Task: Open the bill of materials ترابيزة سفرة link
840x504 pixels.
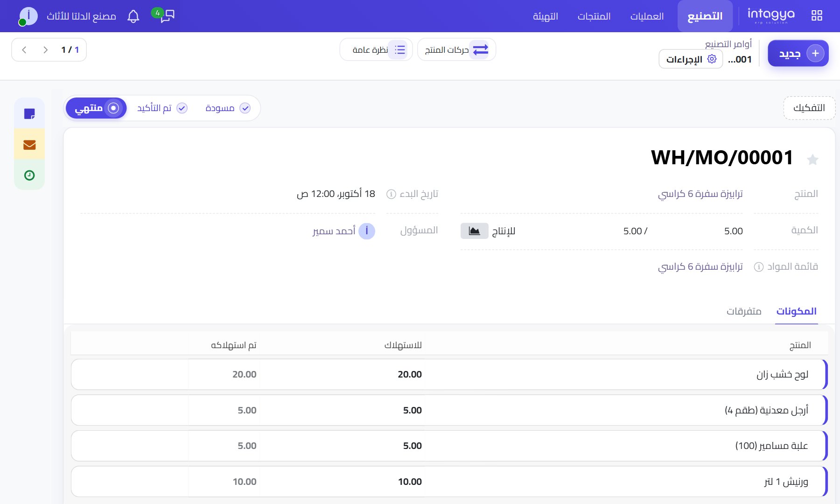Action: (700, 266)
